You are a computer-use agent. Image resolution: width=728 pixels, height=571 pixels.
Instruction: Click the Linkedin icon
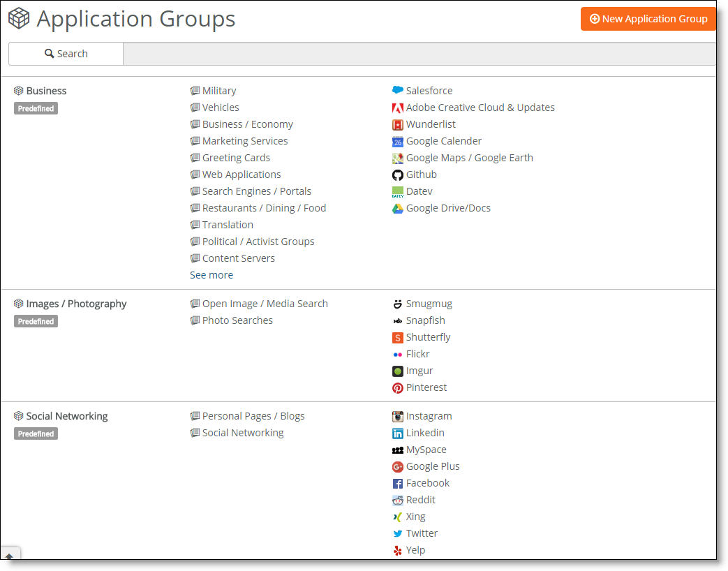tap(398, 433)
